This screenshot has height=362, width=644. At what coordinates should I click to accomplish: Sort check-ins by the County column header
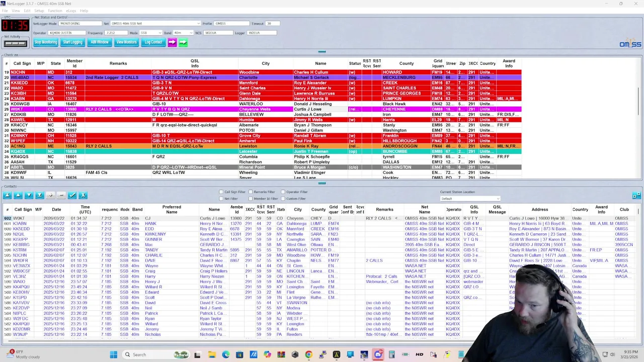tap(407, 63)
